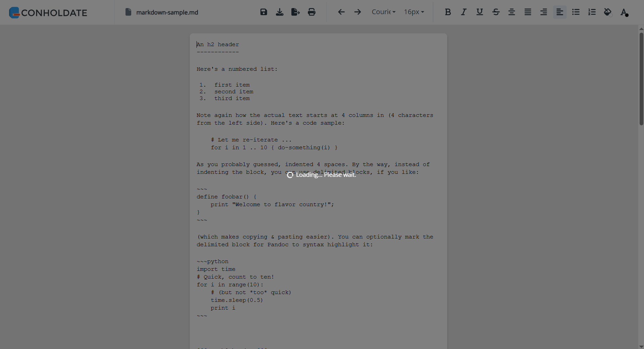Click the 'print i' line

pyautogui.click(x=223, y=308)
